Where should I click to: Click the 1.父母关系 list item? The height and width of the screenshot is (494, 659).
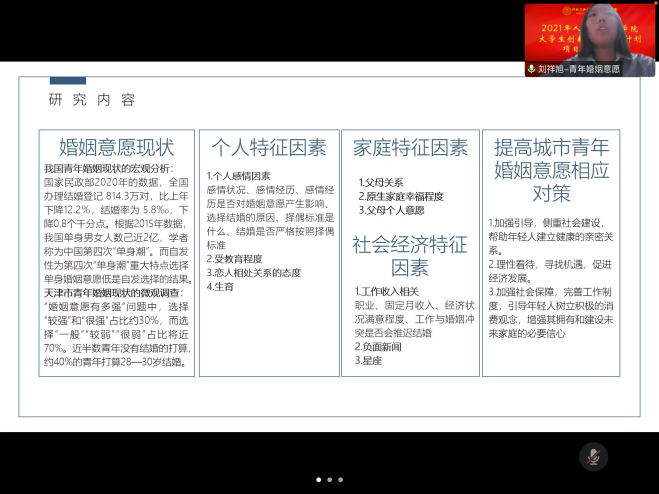tap(381, 183)
